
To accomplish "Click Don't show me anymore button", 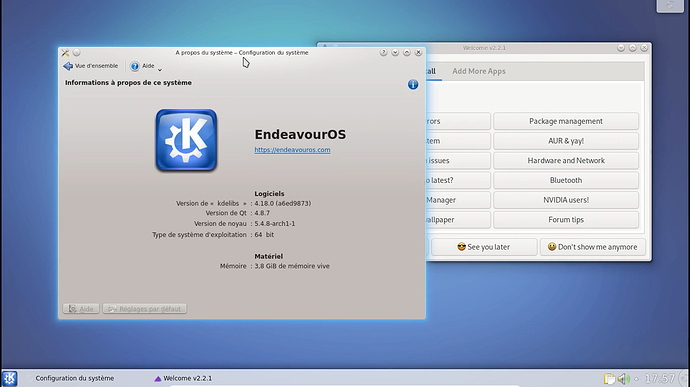I will [593, 247].
